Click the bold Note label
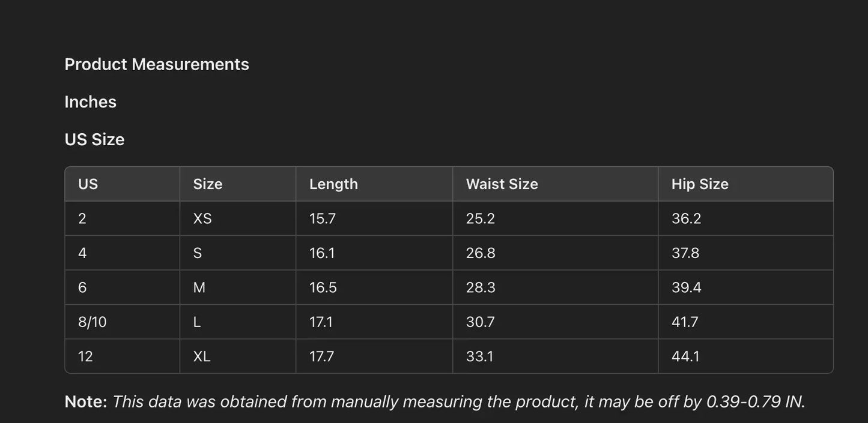 tap(85, 401)
